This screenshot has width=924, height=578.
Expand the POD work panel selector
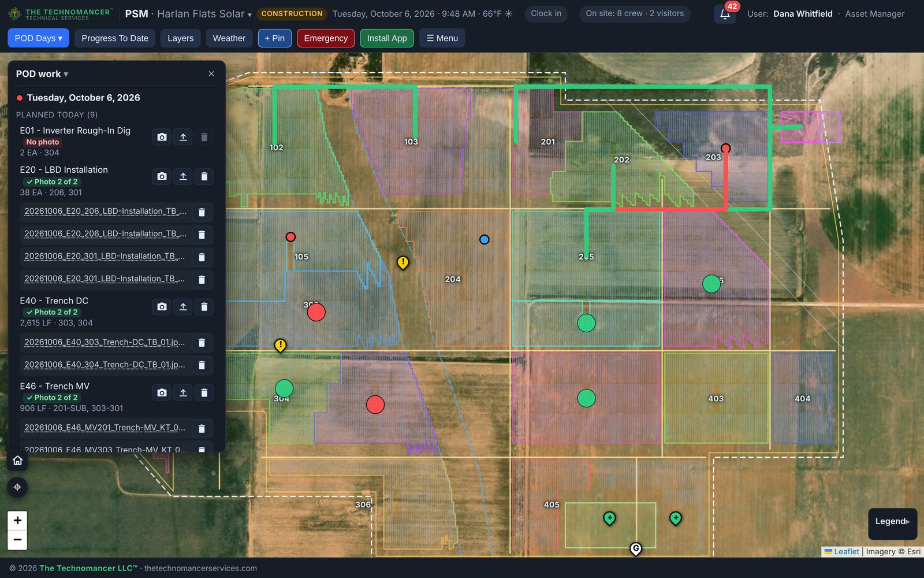[42, 74]
